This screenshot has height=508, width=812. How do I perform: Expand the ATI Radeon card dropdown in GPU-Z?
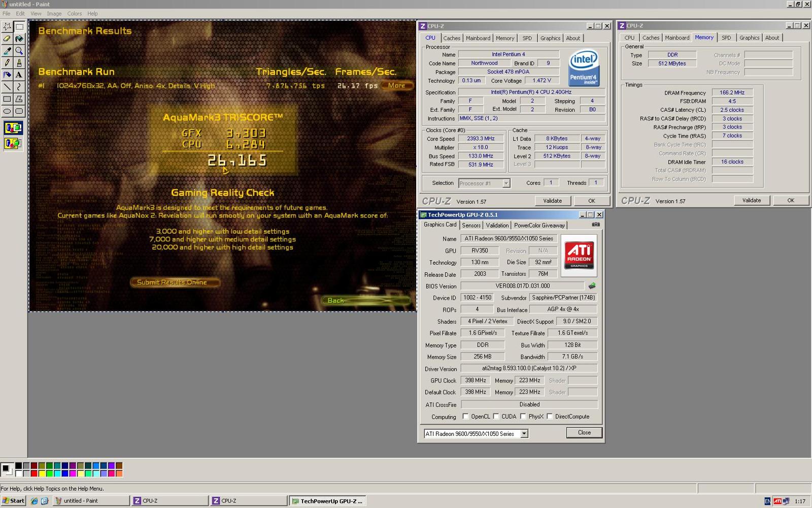click(x=524, y=434)
